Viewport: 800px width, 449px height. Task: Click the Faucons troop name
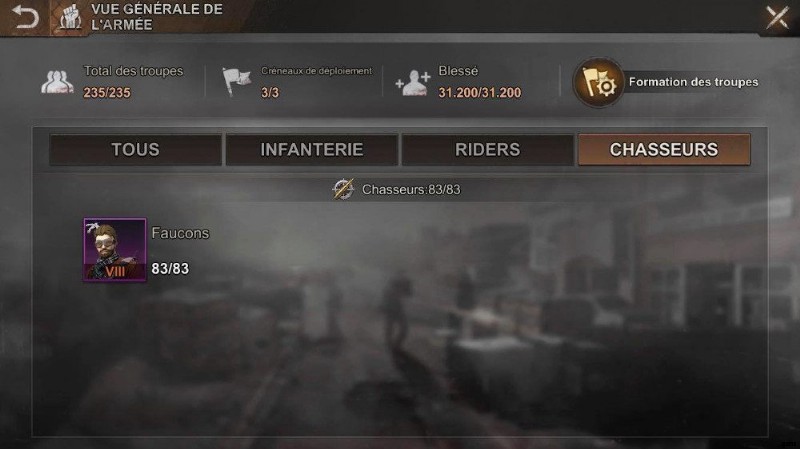click(x=180, y=233)
